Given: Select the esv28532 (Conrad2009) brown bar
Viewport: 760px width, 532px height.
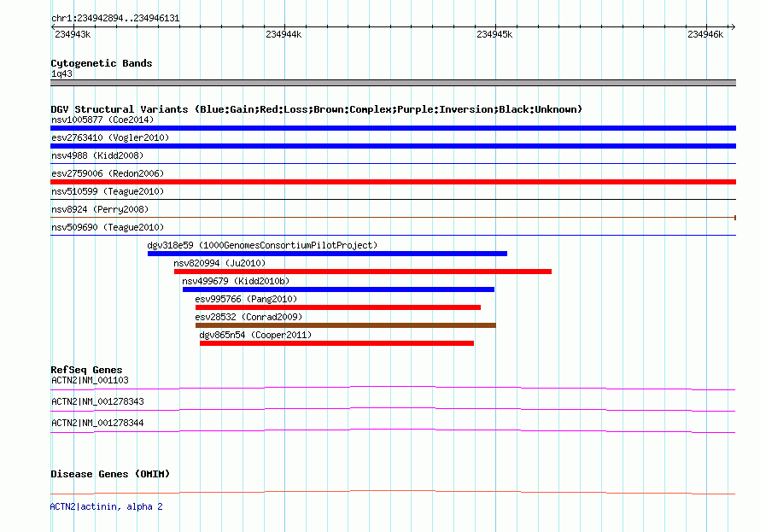Looking at the screenshot, I should tap(346, 325).
